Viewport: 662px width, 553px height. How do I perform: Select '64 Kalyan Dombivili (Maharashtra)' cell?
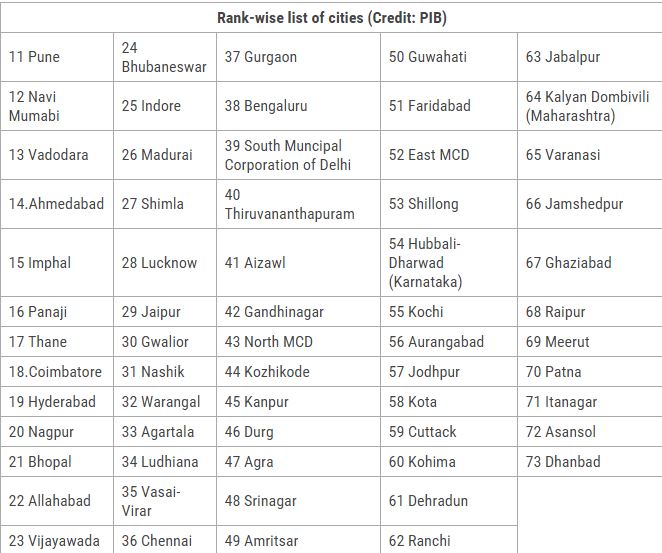point(587,106)
